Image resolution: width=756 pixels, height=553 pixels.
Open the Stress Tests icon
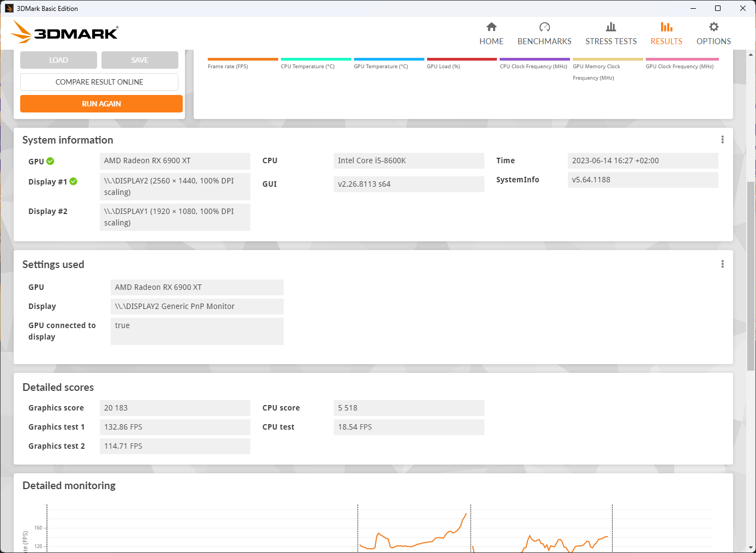click(611, 27)
